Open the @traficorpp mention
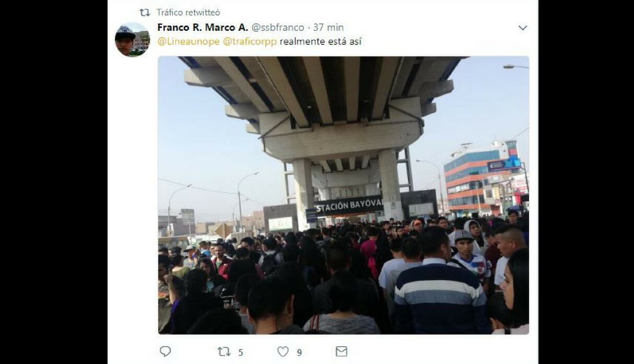Image resolution: width=634 pixels, height=364 pixels. click(x=250, y=42)
